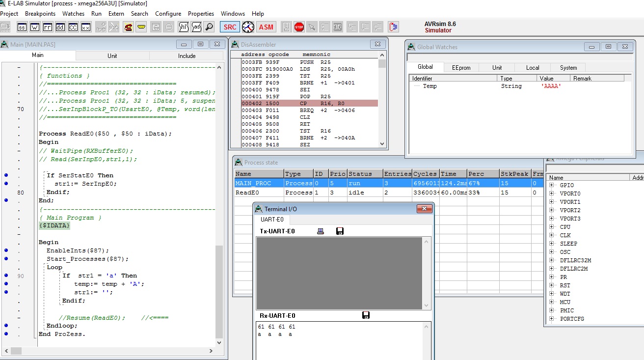Click the magnifying glass search icon
Viewport: 644px width, 360px height.
tap(209, 27)
